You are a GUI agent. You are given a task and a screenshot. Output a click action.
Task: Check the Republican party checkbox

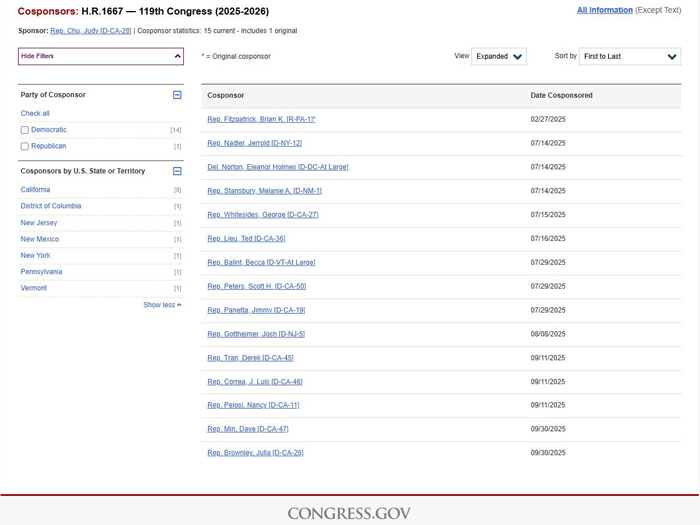coord(25,146)
